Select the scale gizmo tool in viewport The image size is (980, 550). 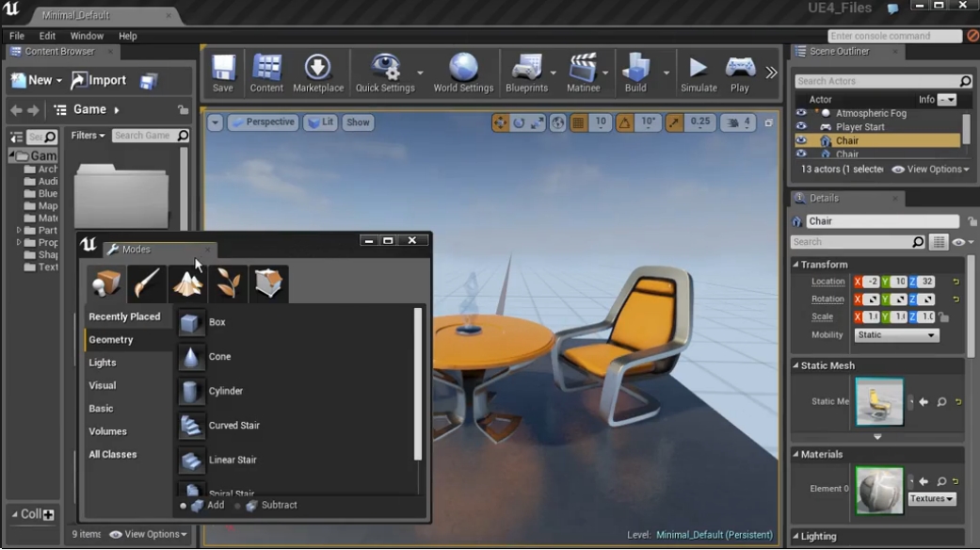pos(537,123)
